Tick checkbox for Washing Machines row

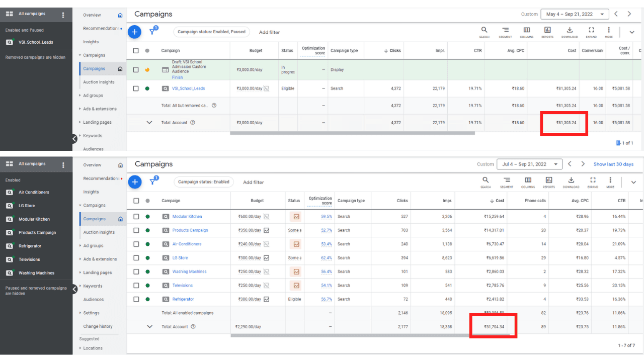[x=136, y=271]
